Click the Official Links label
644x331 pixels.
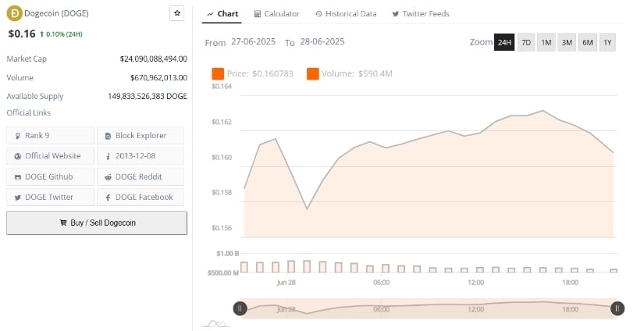click(29, 113)
